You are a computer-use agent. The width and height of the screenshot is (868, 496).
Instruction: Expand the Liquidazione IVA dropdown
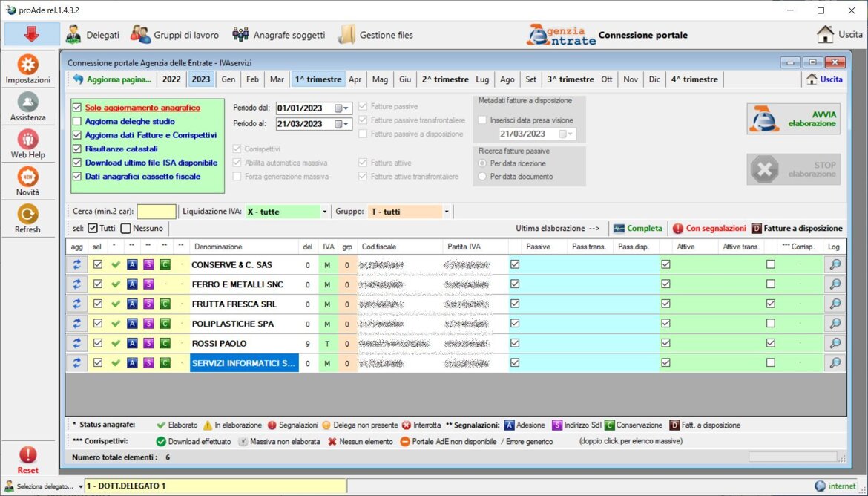(x=324, y=212)
